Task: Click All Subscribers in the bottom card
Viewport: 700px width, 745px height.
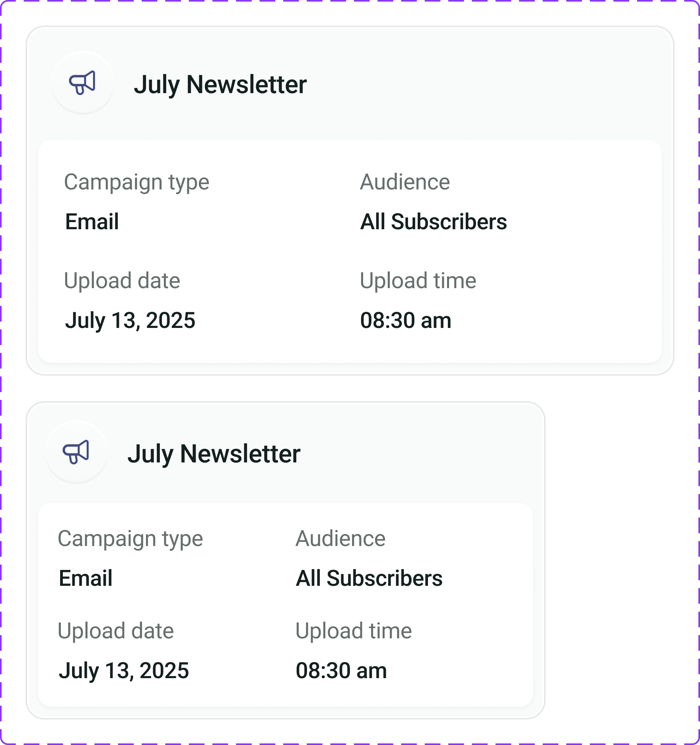Action: [x=369, y=578]
